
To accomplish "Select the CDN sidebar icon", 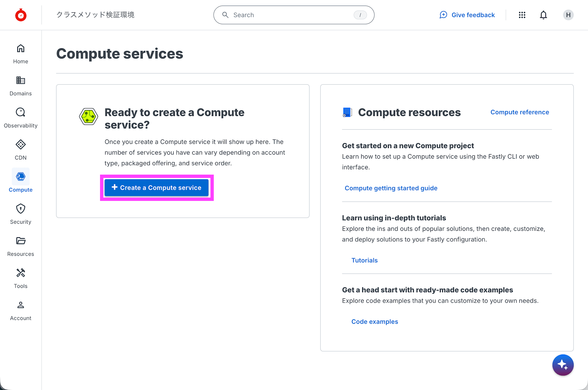I will coord(21,145).
